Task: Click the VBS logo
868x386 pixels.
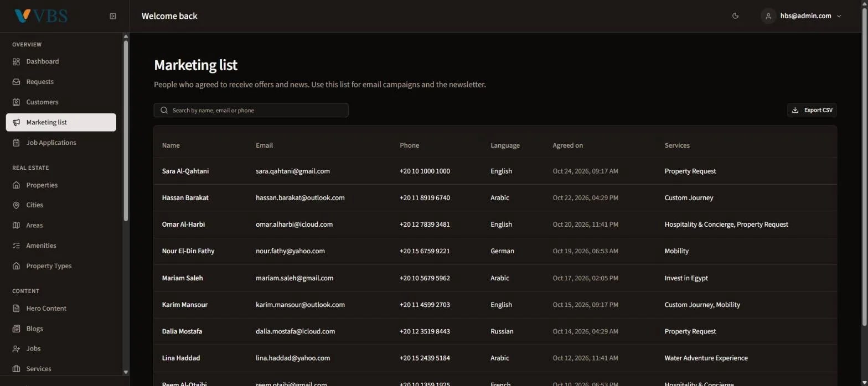Action: tap(41, 16)
